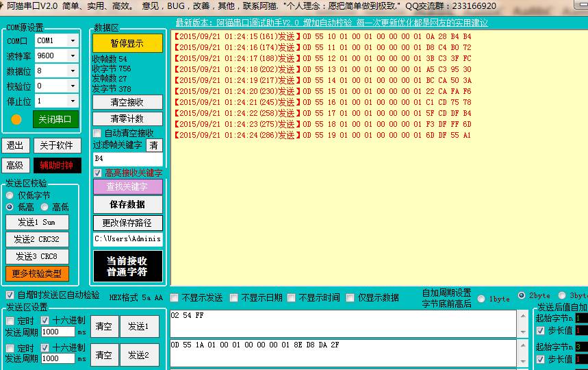
Task: Open the 停止位 stop bits dropdown
Action: click(x=57, y=101)
